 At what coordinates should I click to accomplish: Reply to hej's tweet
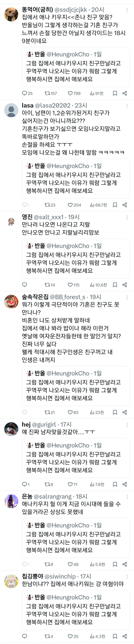point(24,484)
